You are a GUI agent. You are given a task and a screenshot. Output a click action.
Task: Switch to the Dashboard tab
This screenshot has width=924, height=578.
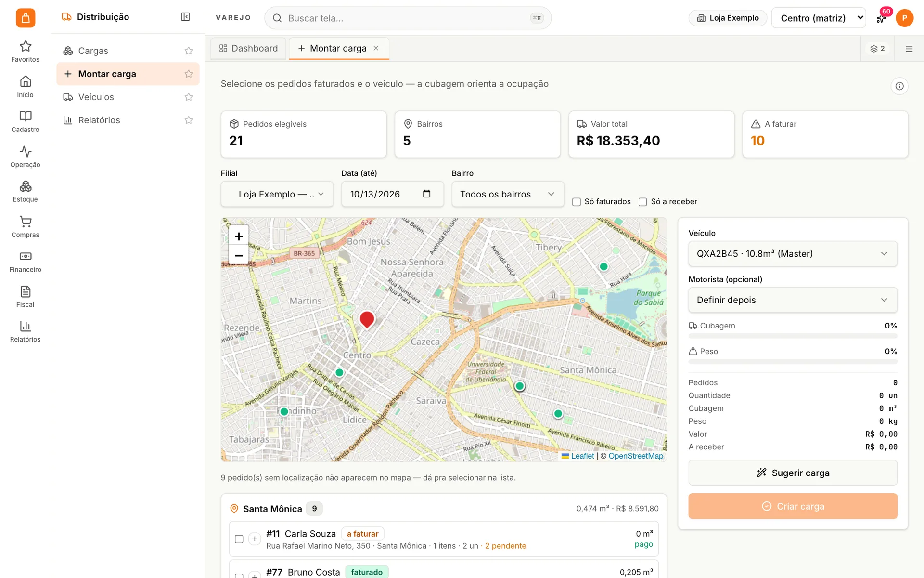point(248,48)
